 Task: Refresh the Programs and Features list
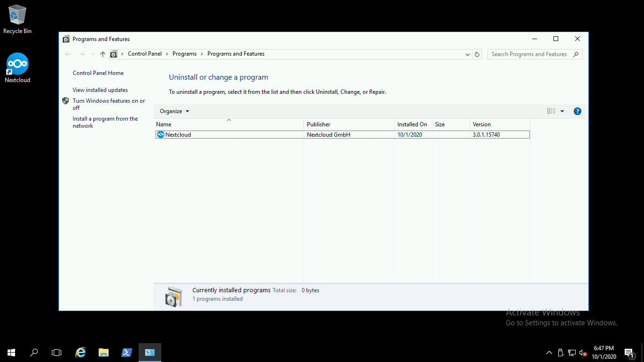point(477,54)
